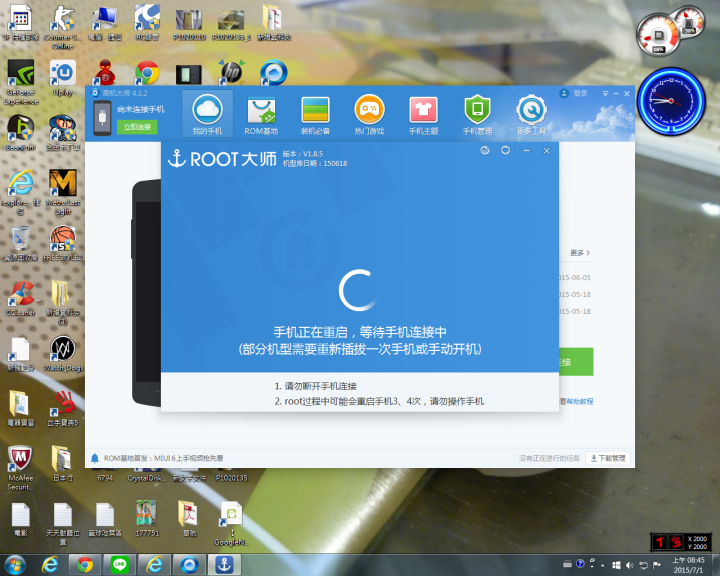Image resolution: width=720 pixels, height=576 pixels.
Task: Open the 我的手机 tab in 刷机大师
Action: point(208,114)
